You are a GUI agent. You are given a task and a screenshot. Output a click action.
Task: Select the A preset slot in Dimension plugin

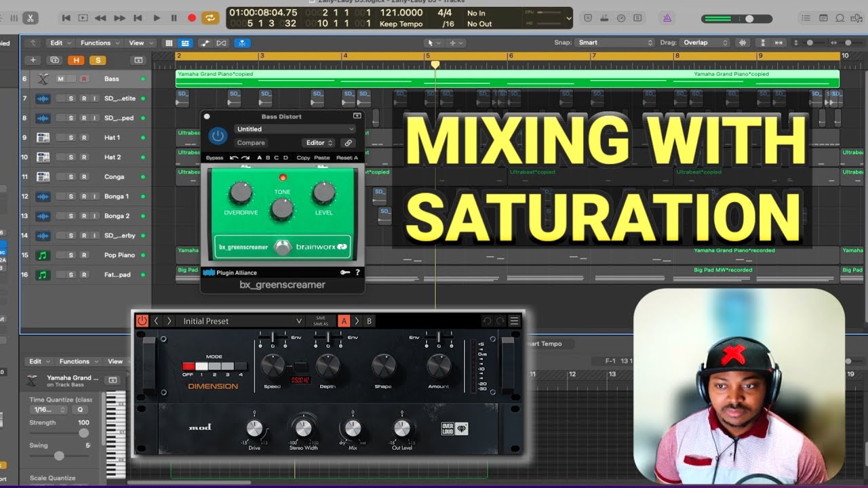pyautogui.click(x=344, y=321)
